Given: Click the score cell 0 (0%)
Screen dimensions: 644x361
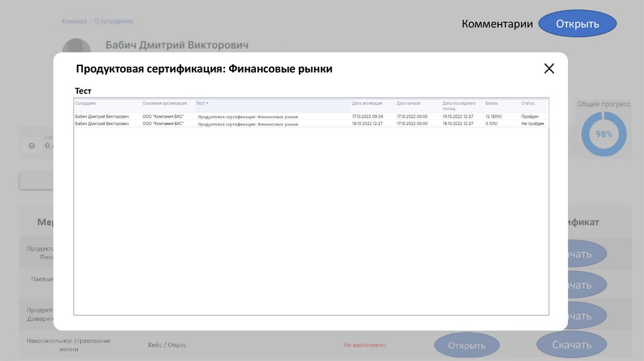Looking at the screenshot, I should click(x=492, y=124).
